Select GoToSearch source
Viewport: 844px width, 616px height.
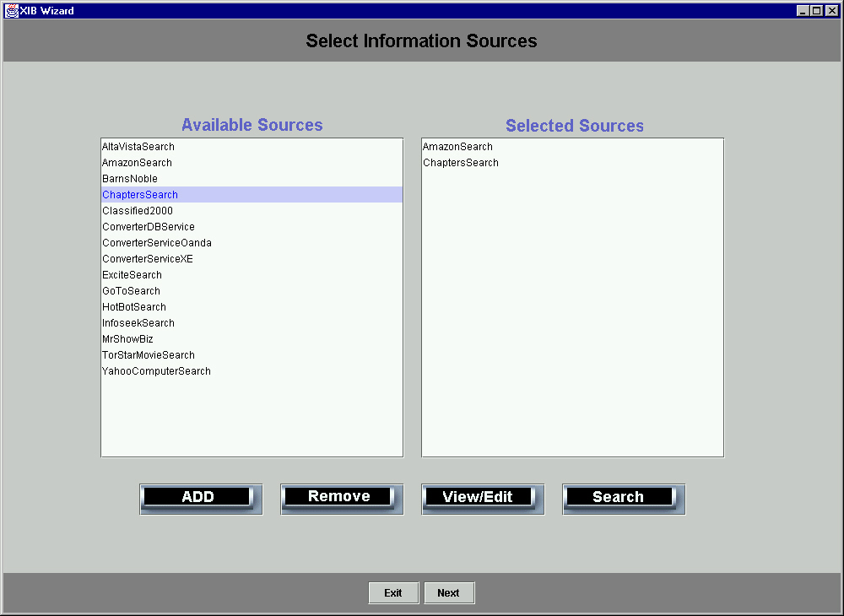(252, 291)
